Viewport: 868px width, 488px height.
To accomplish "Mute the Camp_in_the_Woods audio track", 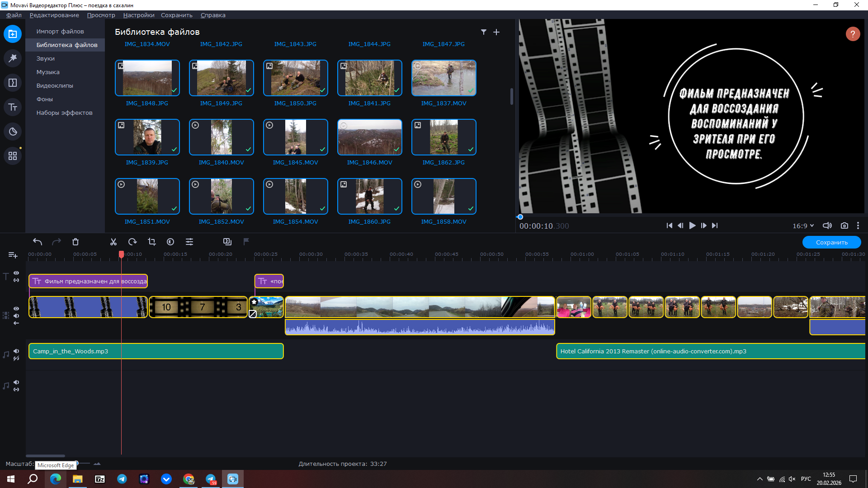I will [x=16, y=351].
